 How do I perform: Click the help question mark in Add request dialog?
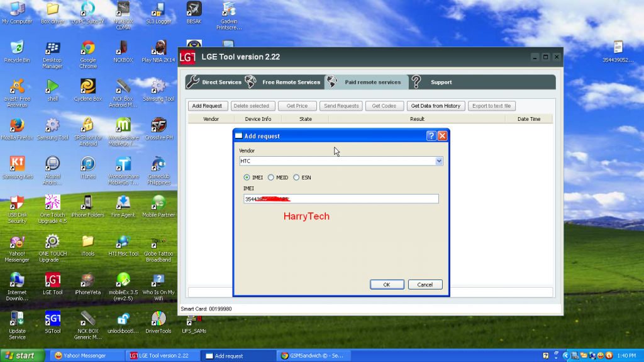[x=431, y=136]
